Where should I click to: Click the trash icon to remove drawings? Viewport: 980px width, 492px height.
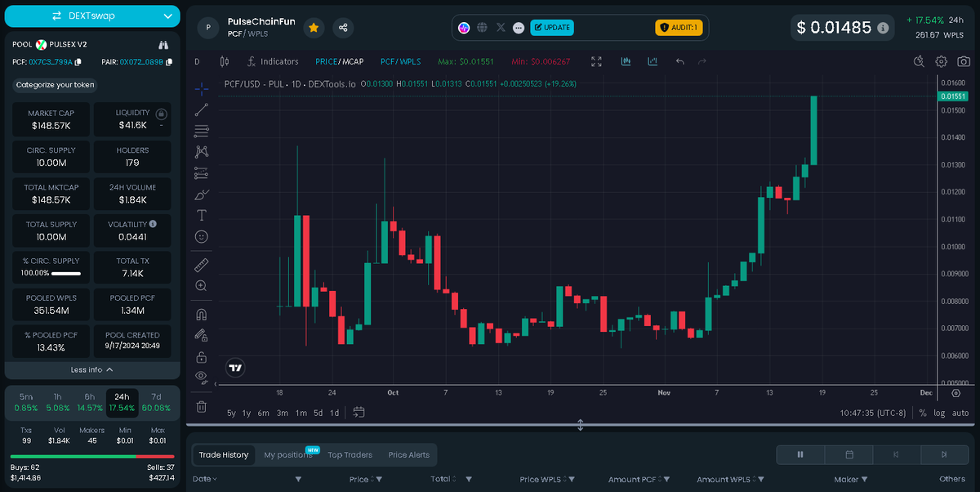(202, 406)
